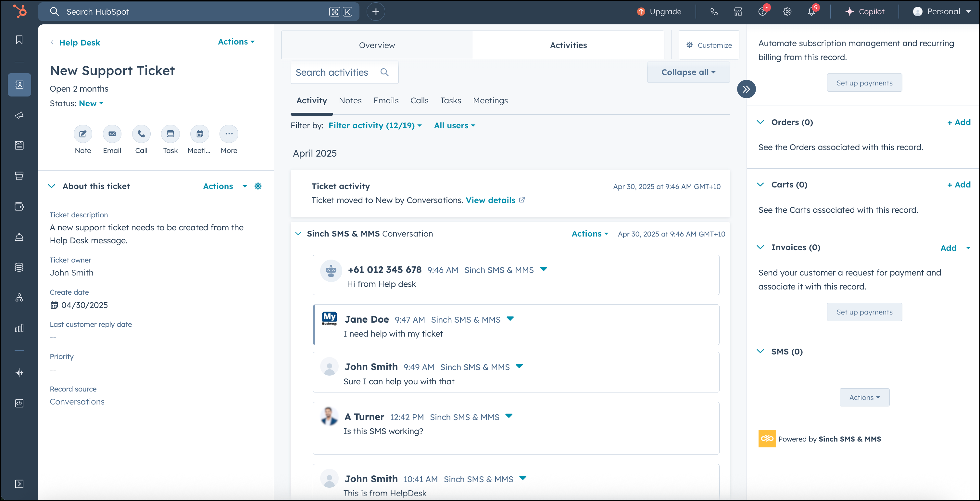Click the Customize button
This screenshot has height=501, width=980.
pyautogui.click(x=709, y=45)
